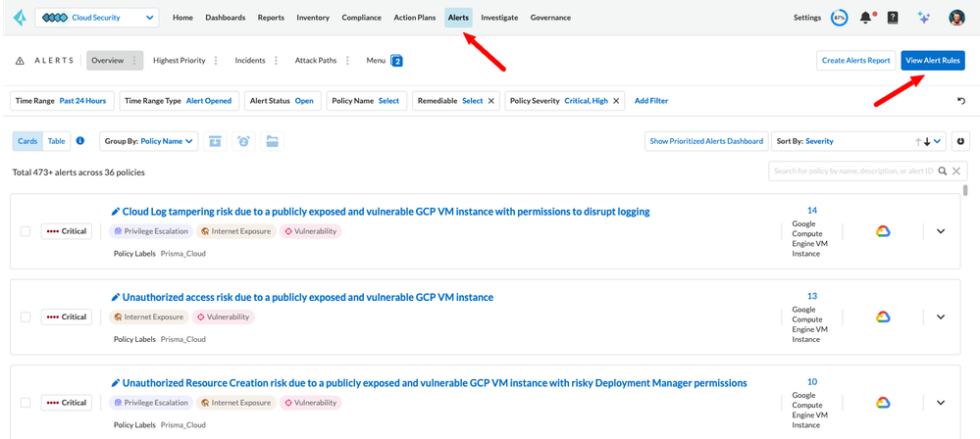Reset filters with the undo arrow icon

tap(960, 101)
